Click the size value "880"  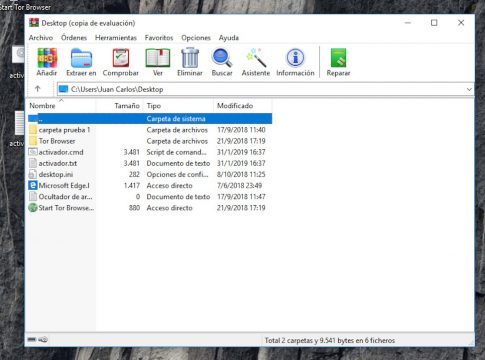pos(134,208)
